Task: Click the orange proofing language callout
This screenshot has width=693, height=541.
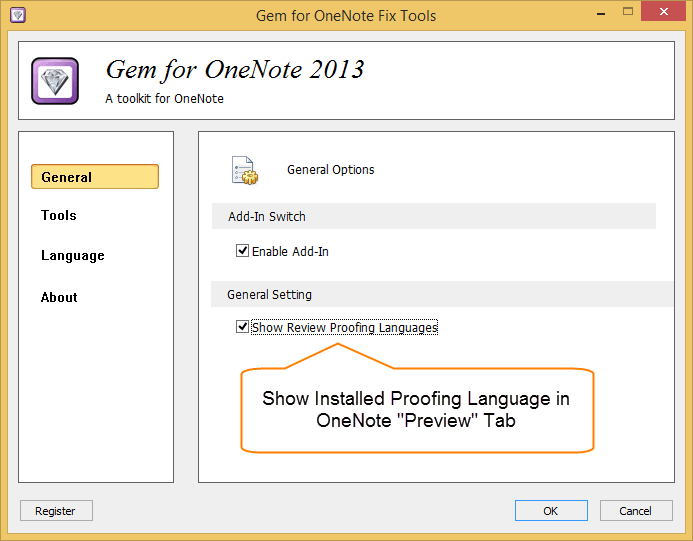Action: point(417,409)
